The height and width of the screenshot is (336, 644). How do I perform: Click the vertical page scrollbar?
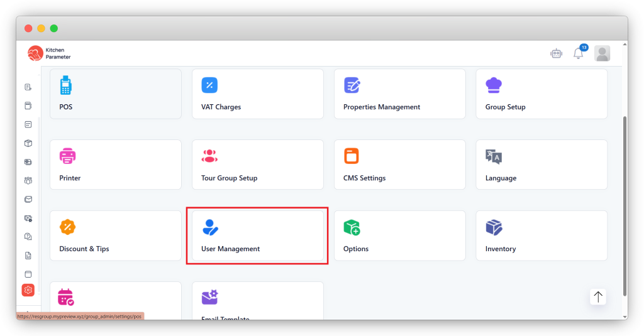pyautogui.click(x=624, y=201)
